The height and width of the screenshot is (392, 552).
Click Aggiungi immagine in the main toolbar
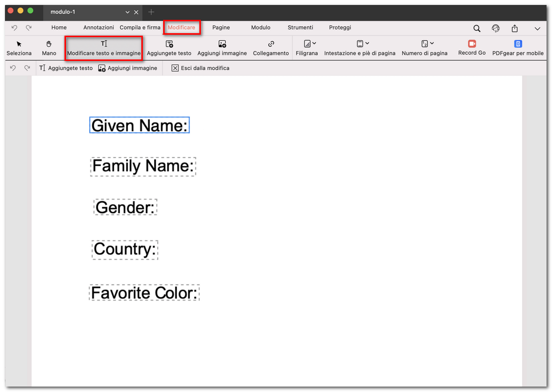click(222, 48)
